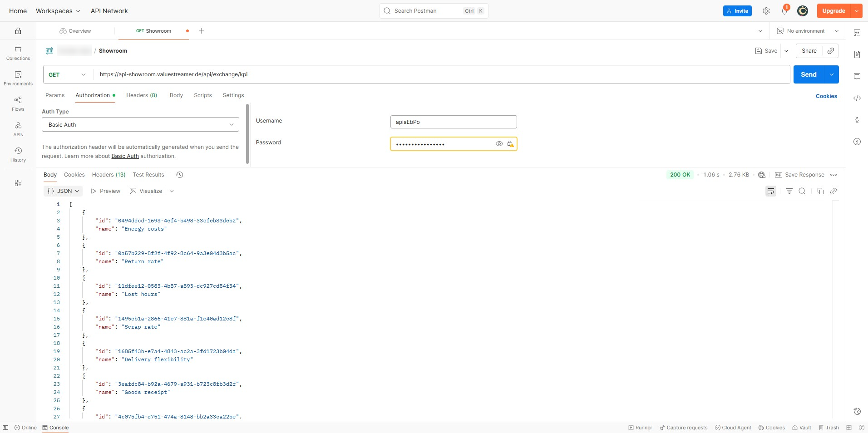Open the History sidebar panel
The width and height of the screenshot is (868, 433).
click(18, 154)
